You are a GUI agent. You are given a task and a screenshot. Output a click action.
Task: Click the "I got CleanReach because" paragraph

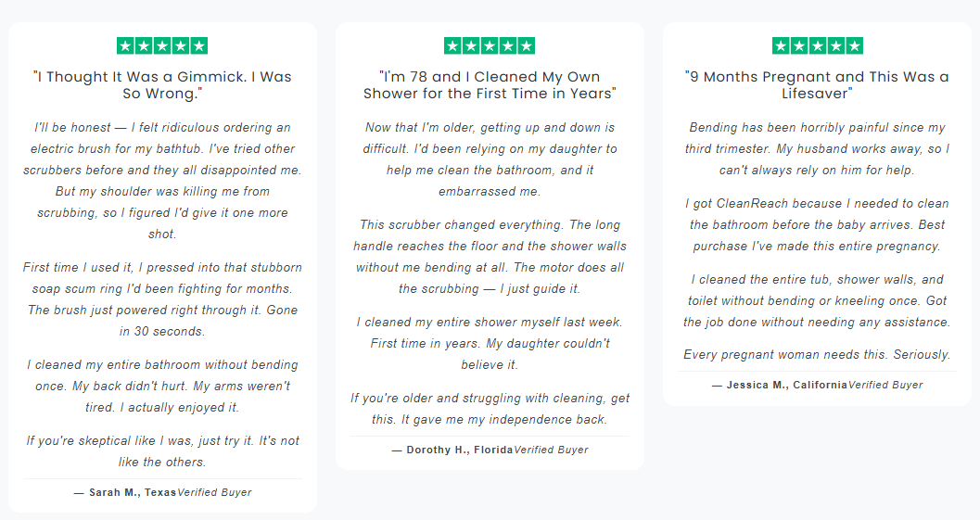click(x=817, y=224)
